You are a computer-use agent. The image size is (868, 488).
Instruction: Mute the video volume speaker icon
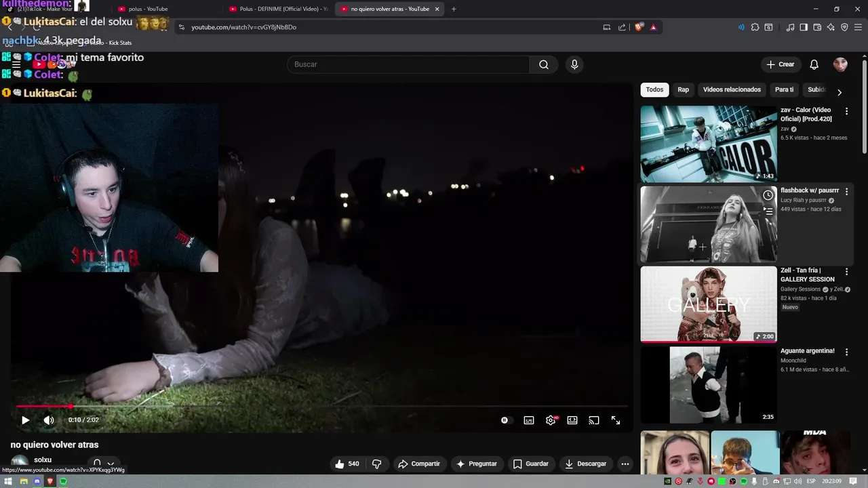[49, 420]
